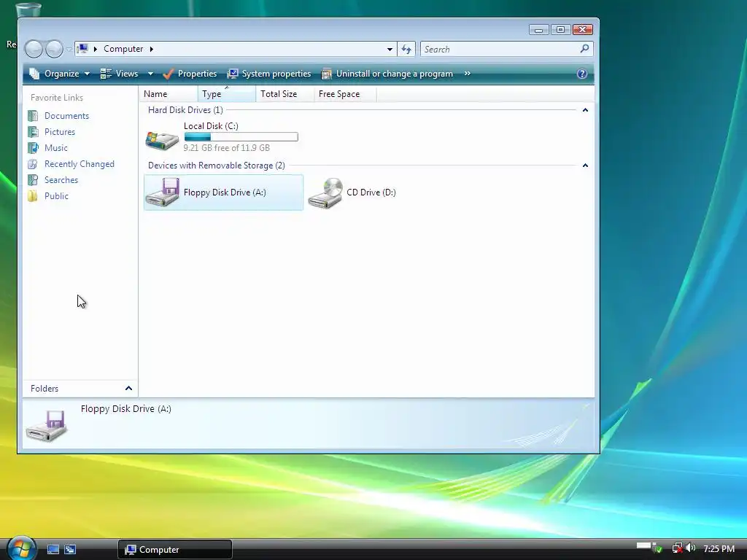Click the Help question mark icon
The width and height of the screenshot is (747, 560).
click(x=581, y=74)
